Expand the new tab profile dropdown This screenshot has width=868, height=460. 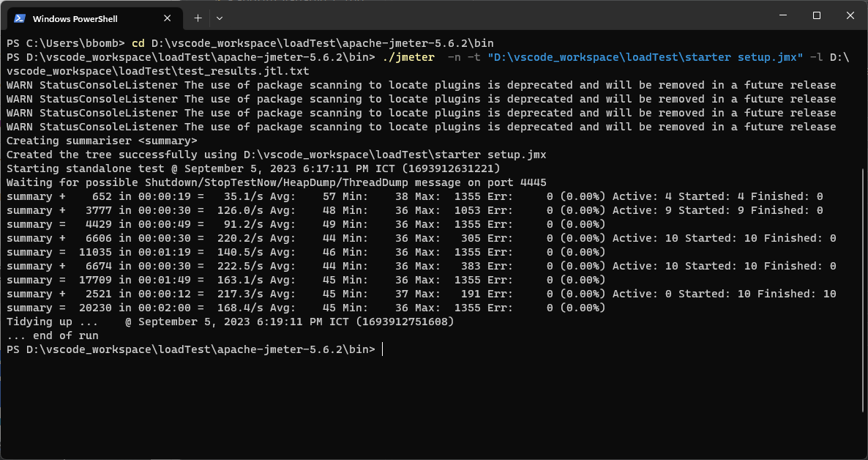220,18
